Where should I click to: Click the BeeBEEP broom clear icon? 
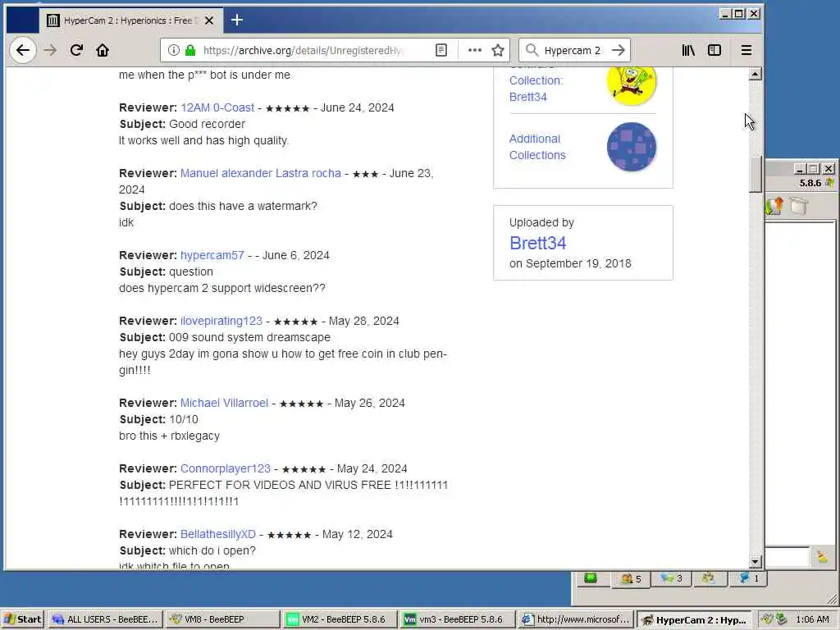pyautogui.click(x=822, y=557)
